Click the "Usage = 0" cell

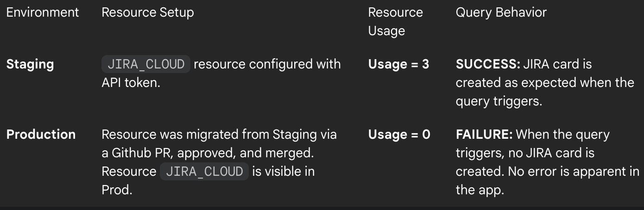pyautogui.click(x=399, y=135)
